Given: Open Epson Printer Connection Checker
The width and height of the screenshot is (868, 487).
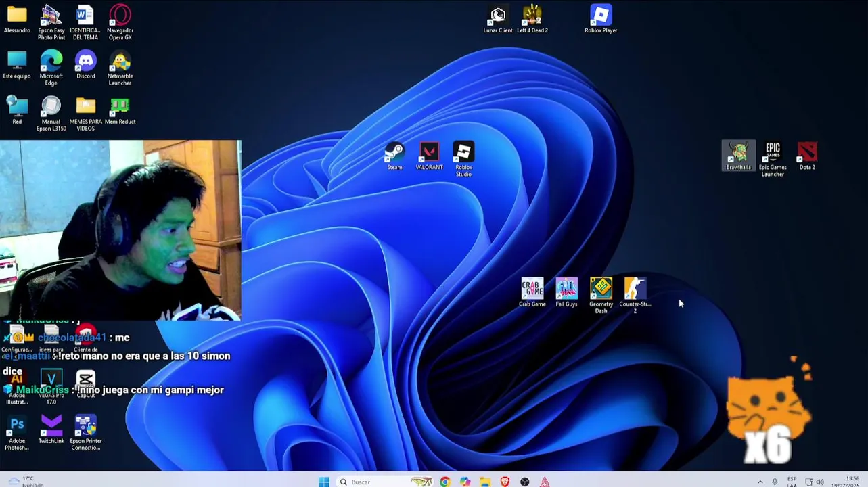Looking at the screenshot, I should tap(85, 433).
